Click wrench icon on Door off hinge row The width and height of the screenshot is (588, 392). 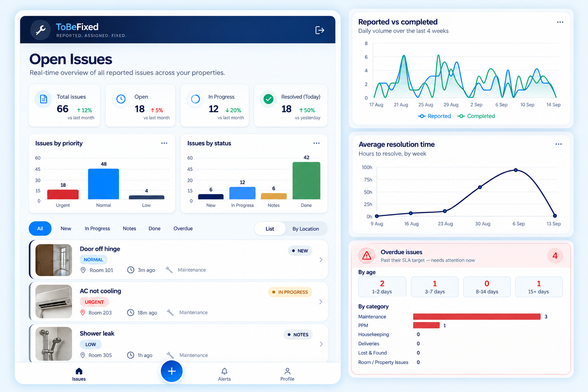pyautogui.click(x=169, y=270)
